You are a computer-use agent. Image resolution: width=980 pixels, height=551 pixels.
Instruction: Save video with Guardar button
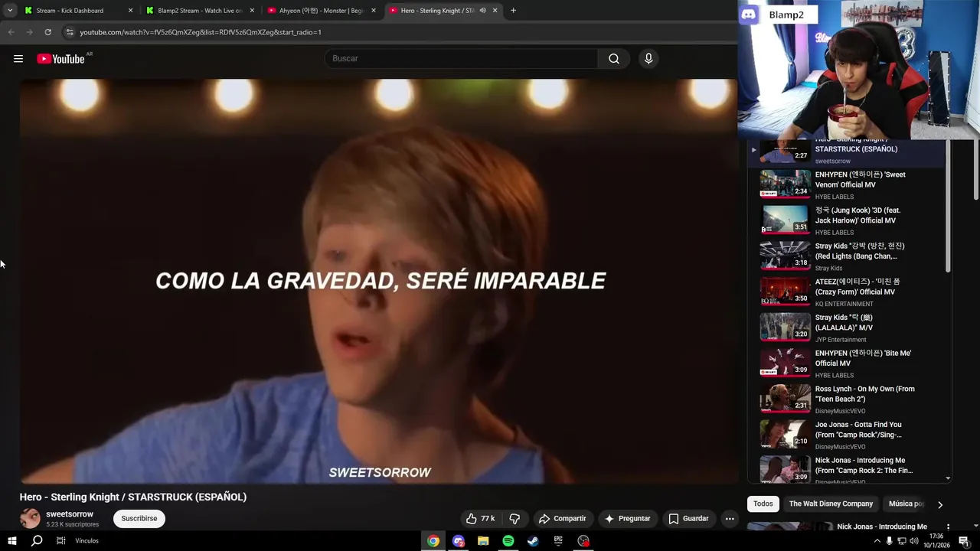pos(688,519)
